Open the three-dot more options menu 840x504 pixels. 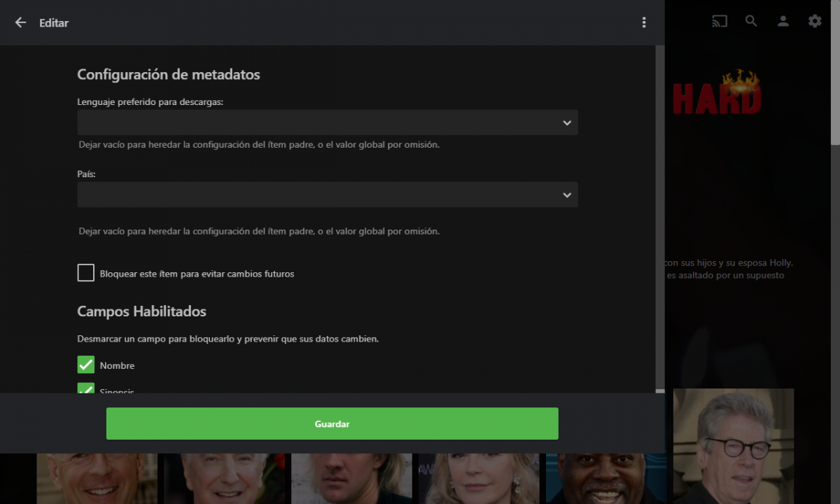(644, 22)
